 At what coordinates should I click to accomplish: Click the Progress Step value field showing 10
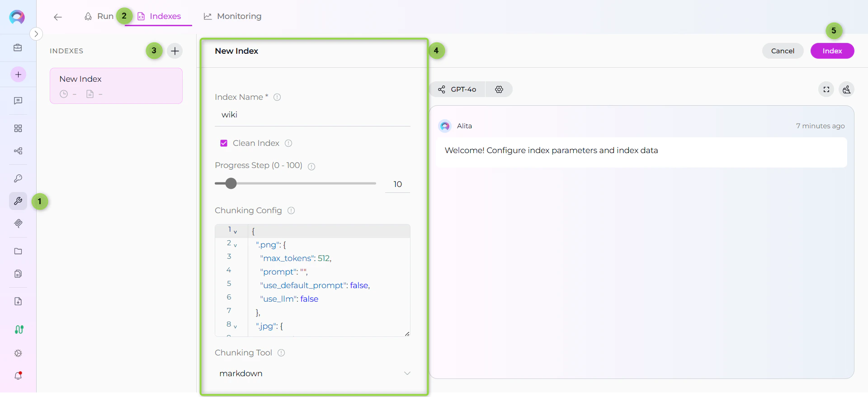[397, 184]
